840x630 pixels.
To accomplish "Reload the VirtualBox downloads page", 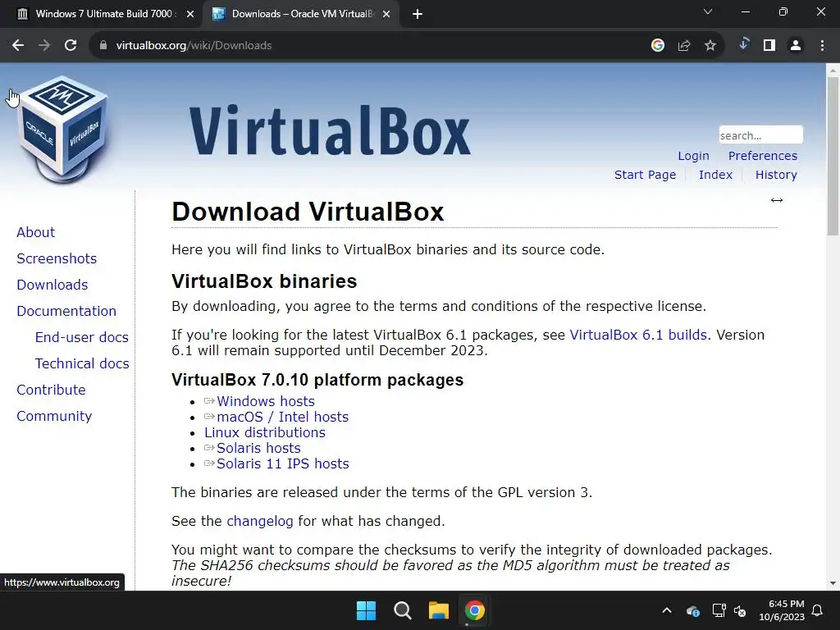I will pos(71,46).
